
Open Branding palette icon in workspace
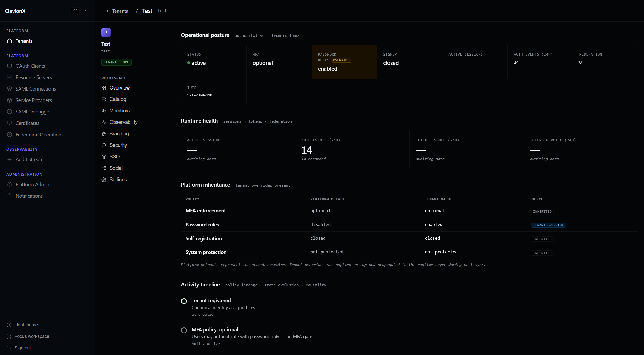(x=104, y=134)
